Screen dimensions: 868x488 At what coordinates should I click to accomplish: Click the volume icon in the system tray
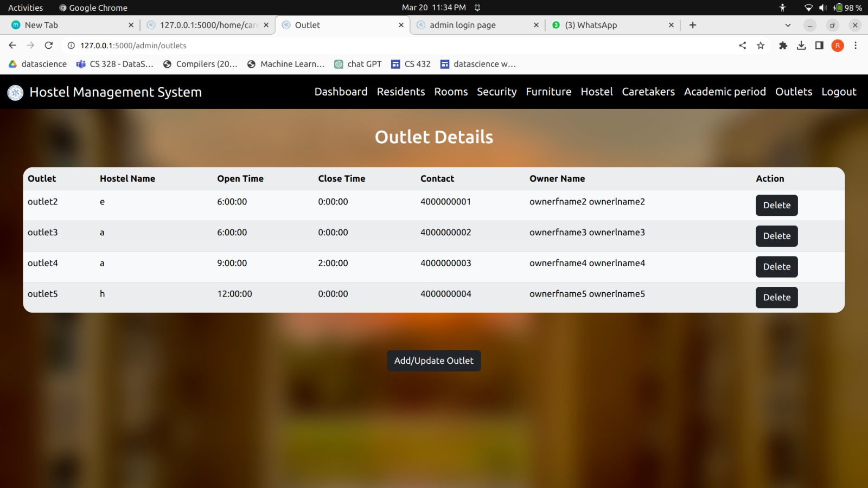click(x=822, y=8)
